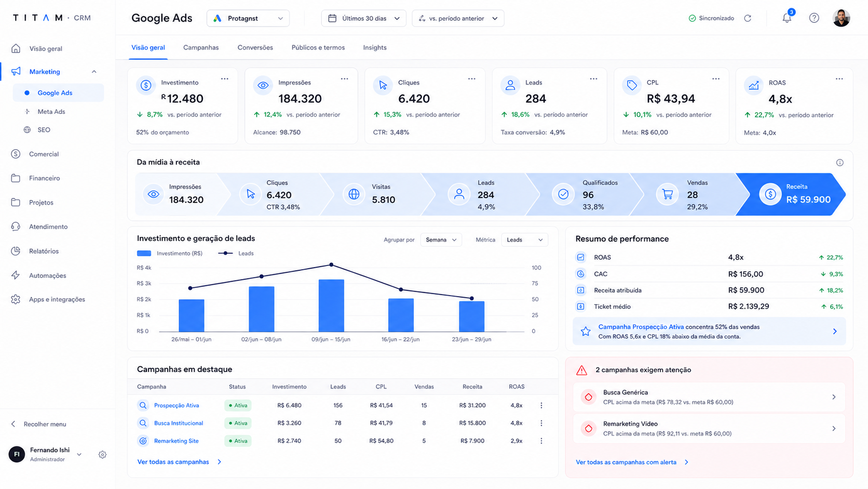Open Meta Ads in sidebar
The height and width of the screenshot is (489, 868).
click(52, 112)
